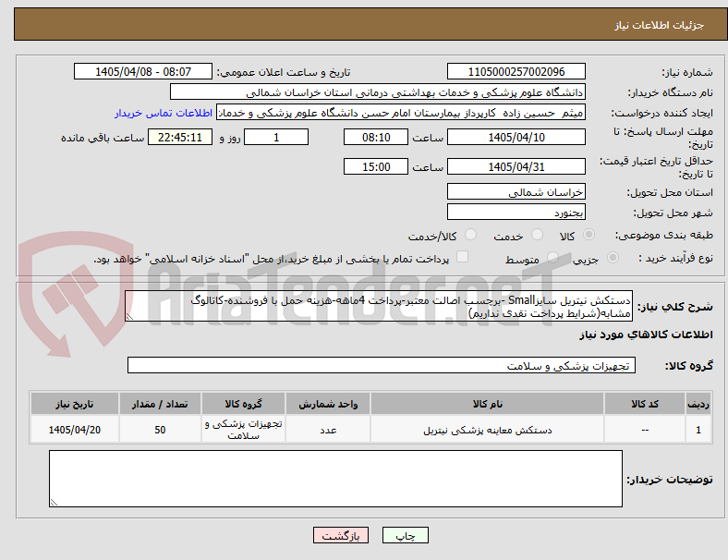The height and width of the screenshot is (560, 728).
Task: Click the price validity time 15:00
Action: [x=376, y=166]
